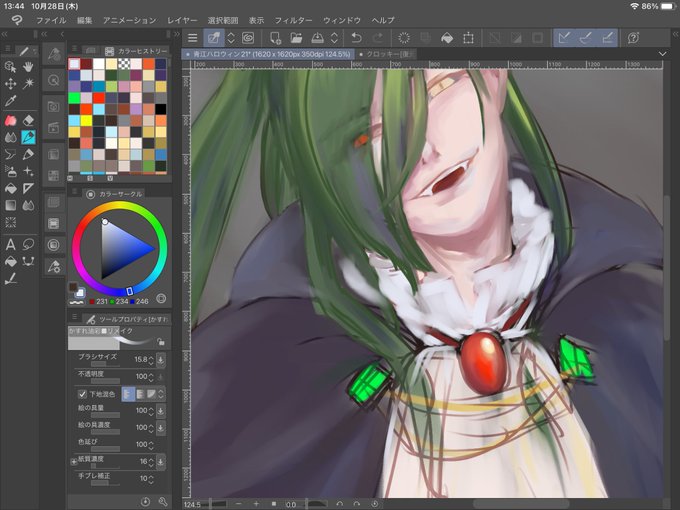This screenshot has height=510, width=680.
Task: Click the search wrench icon in Tool Property
Action: pos(163,502)
